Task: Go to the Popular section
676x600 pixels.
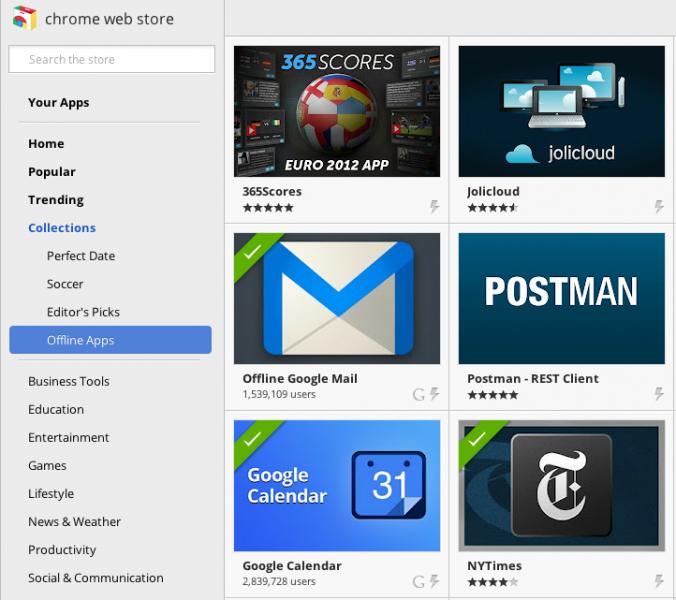Action: point(52,172)
